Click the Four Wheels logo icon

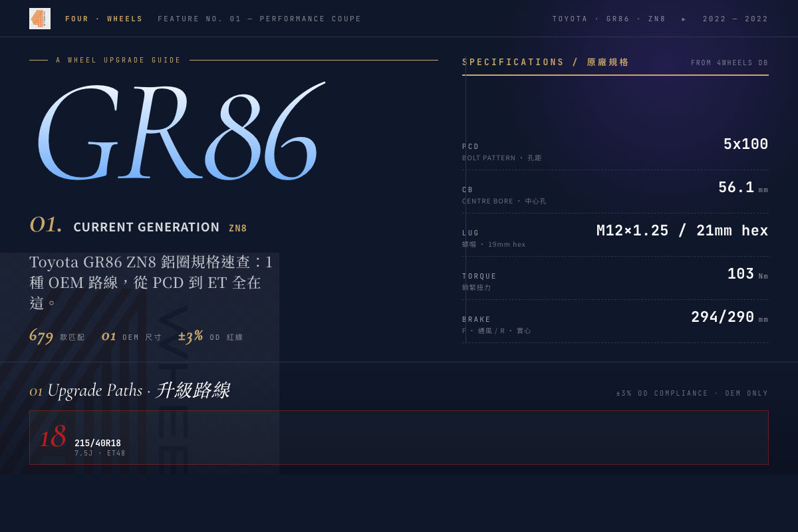click(40, 19)
